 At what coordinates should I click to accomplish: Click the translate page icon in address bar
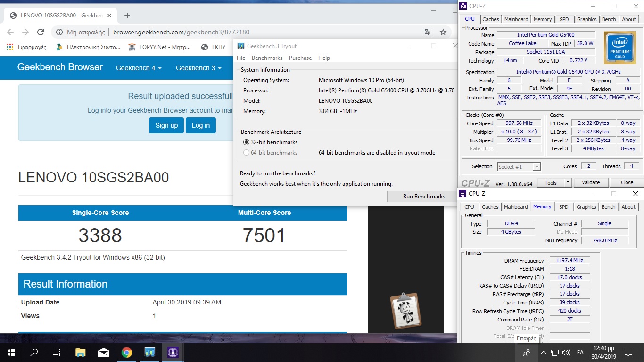click(x=428, y=32)
